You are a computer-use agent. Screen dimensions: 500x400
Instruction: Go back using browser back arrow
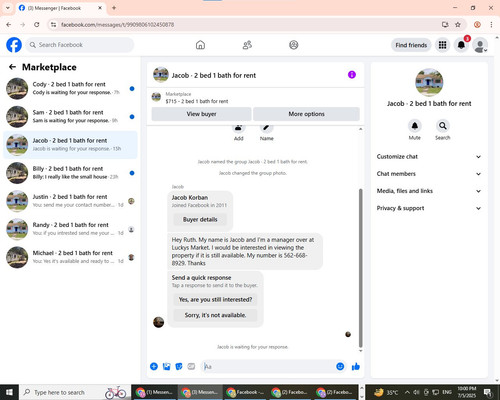pyautogui.click(x=9, y=25)
